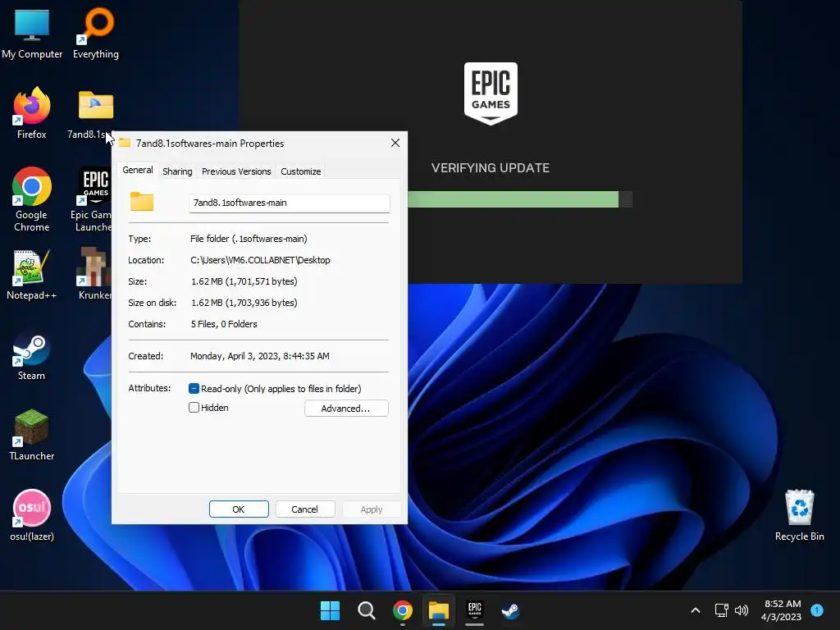Image resolution: width=840 pixels, height=630 pixels.
Task: Click Cancel in Properties dialog
Action: click(x=305, y=509)
